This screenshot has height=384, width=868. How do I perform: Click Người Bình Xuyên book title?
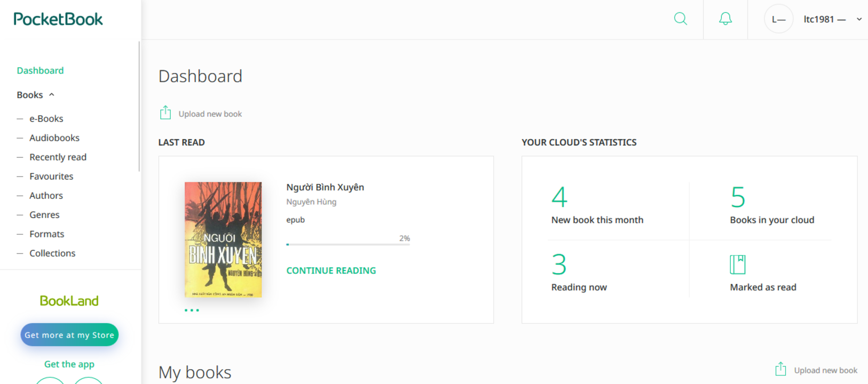(325, 187)
